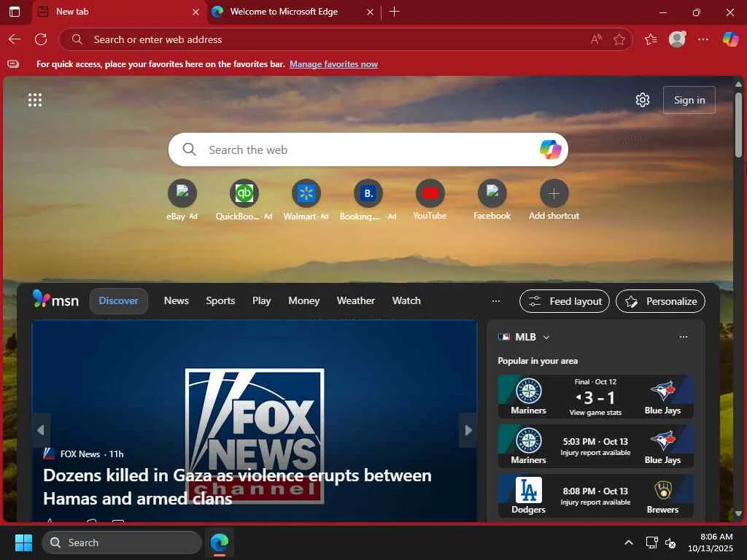This screenshot has width=747, height=560.
Task: Go back with the back arrow
Action: coord(15,39)
